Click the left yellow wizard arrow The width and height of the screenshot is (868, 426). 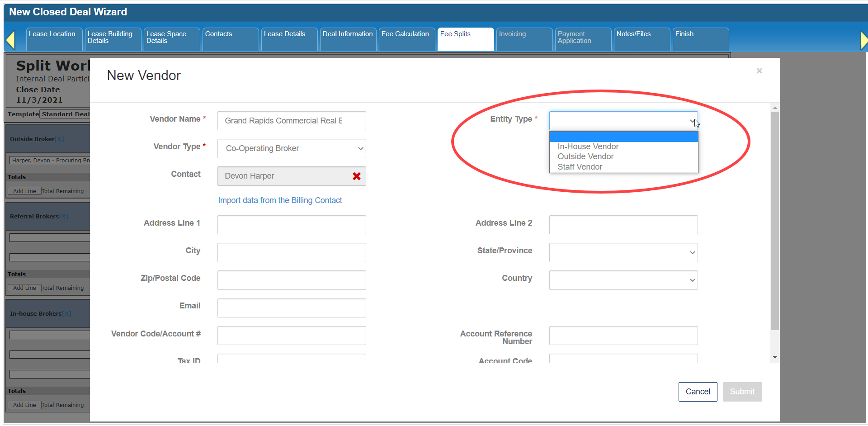coord(10,40)
